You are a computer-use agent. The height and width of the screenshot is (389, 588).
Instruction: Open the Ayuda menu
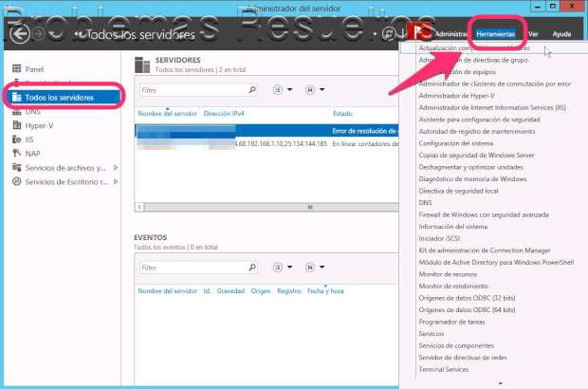pos(561,34)
